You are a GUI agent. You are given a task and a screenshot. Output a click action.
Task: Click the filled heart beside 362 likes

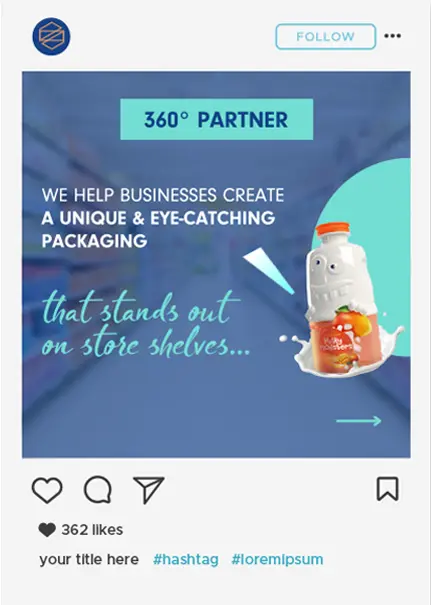pos(47,530)
